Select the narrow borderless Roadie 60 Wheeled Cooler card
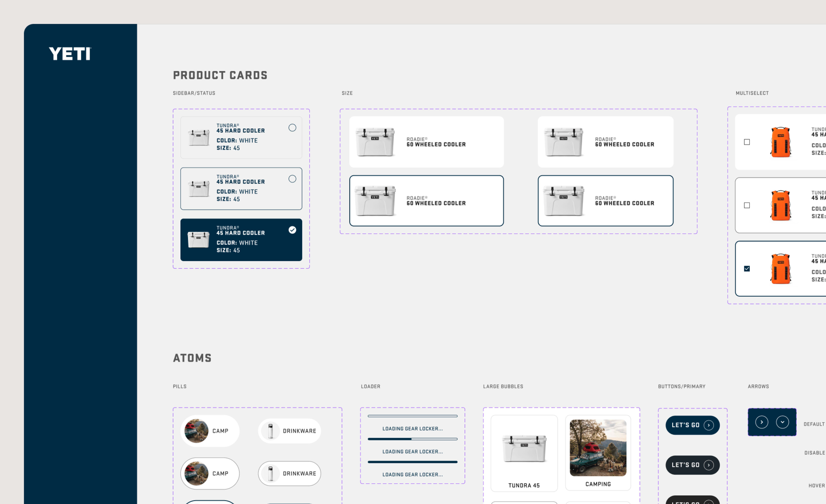 point(606,142)
